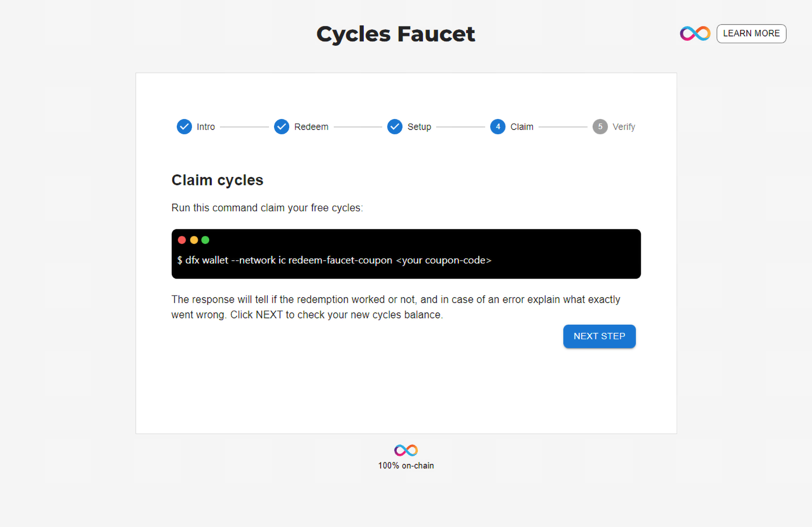Expand the terminal command block
812x527 pixels.
click(205, 240)
